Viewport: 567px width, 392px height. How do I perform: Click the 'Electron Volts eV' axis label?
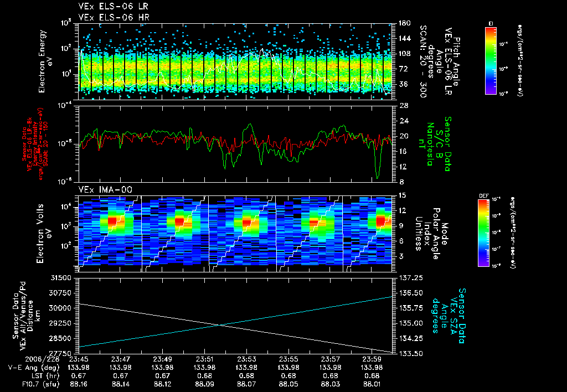point(43,234)
